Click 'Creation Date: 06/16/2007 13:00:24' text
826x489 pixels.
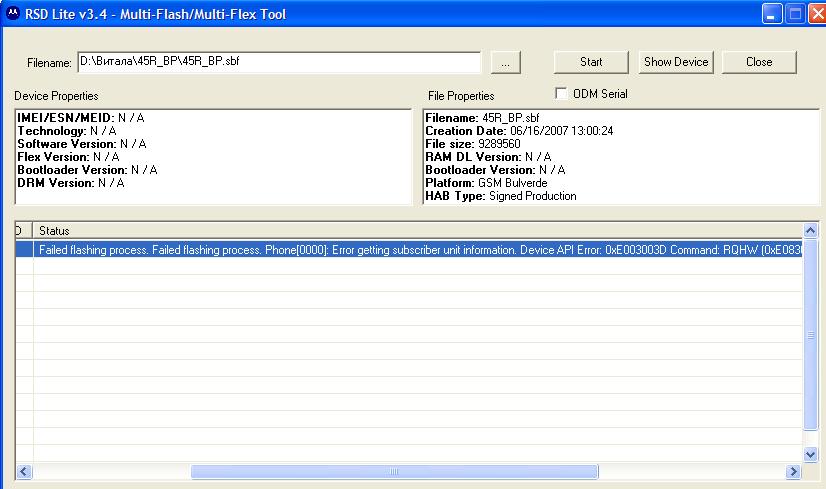click(519, 131)
